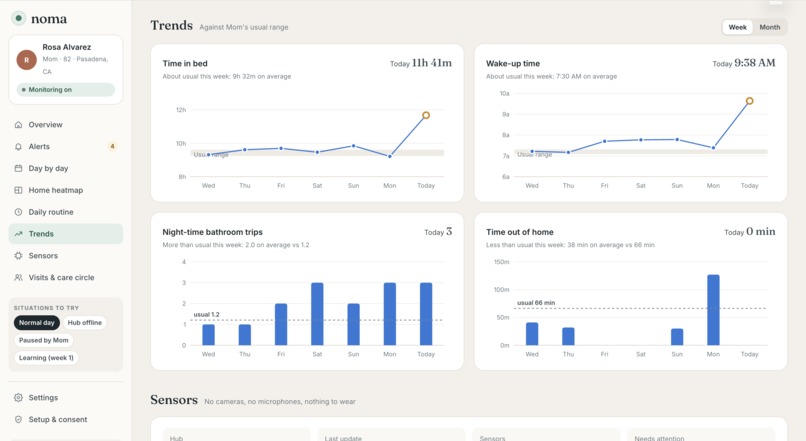This screenshot has width=806, height=441.
Task: Click the Rosa Alvarez name
Action: click(66, 47)
